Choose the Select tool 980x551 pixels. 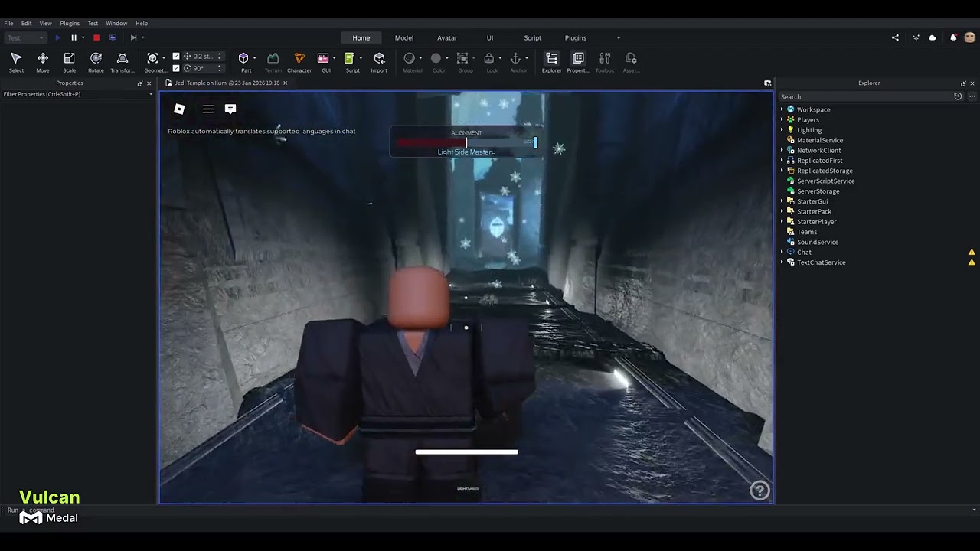tap(16, 62)
